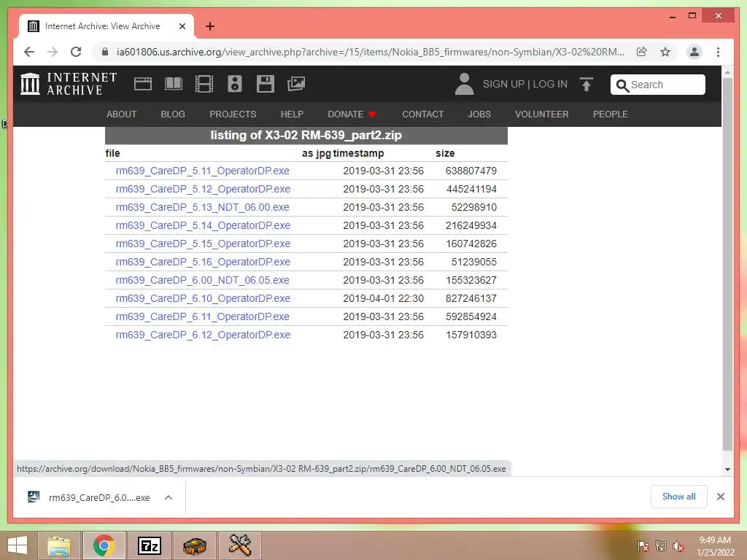Viewport: 747px width, 560px height.
Task: Click the scrollbar down arrow
Action: coord(727,469)
